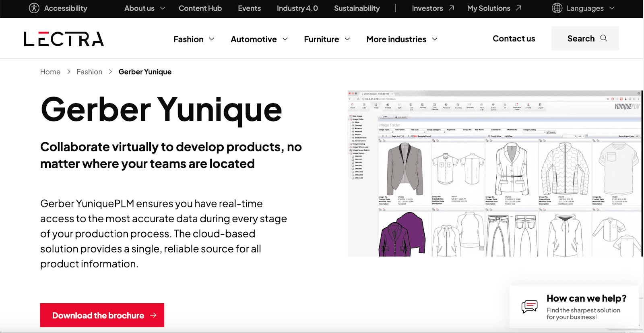
Task: Click the arrow icon beside Investors
Action: click(x=451, y=8)
